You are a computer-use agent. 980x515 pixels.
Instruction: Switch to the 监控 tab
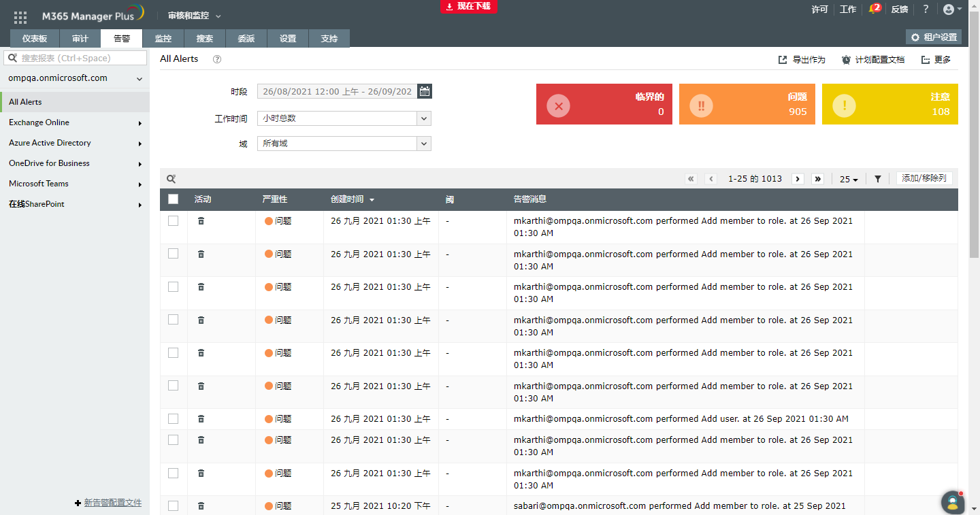[163, 39]
